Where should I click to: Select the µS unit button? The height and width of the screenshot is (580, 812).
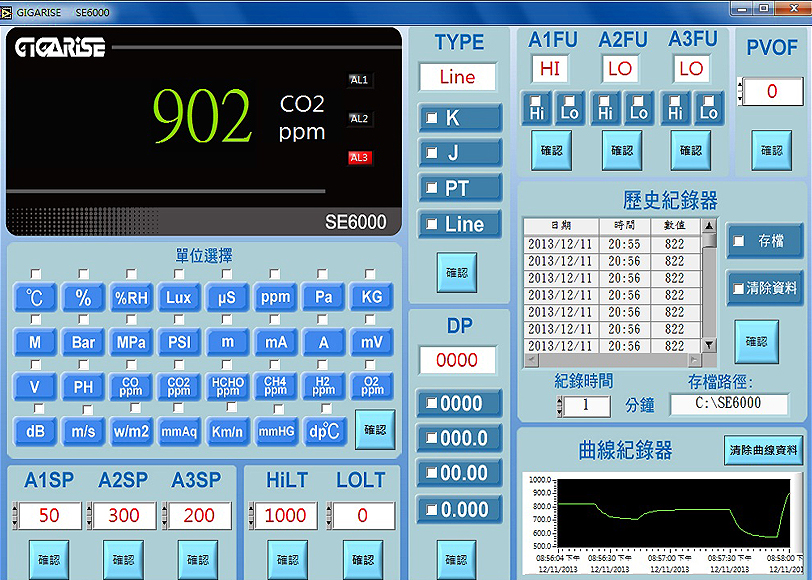point(227,297)
